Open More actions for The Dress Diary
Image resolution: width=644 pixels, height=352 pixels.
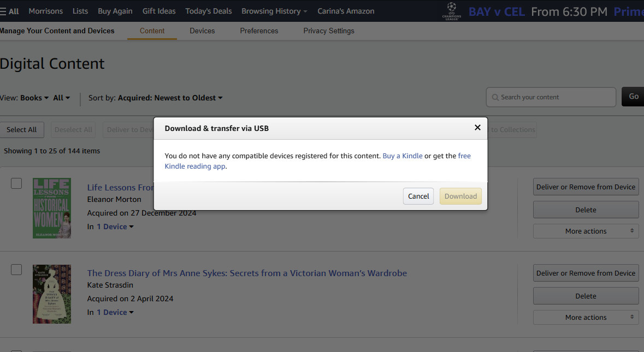click(586, 317)
